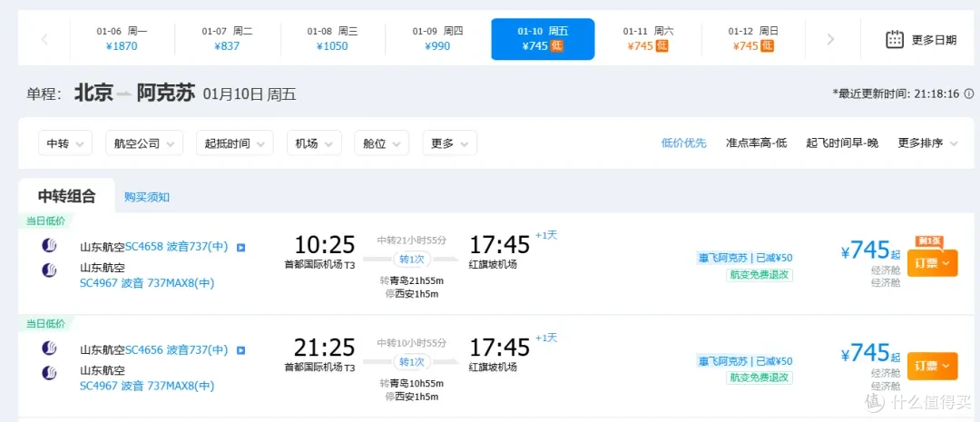Open the 舱位 filter dropdown
This screenshot has height=422, width=980.
point(381,143)
